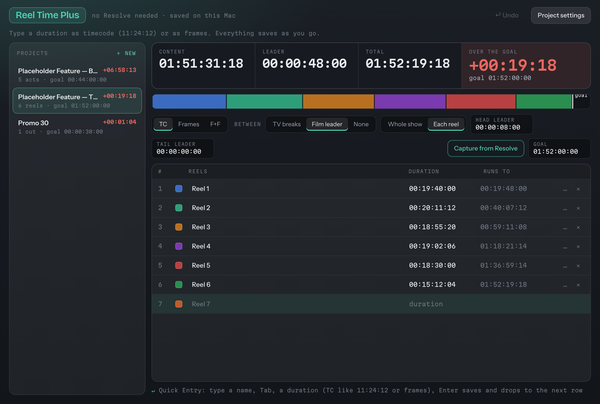Click Capture from Resolve button
This screenshot has width=600, height=404.
coord(486,148)
